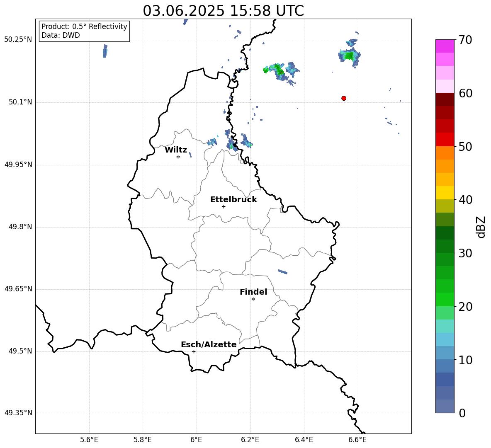This screenshot has width=491, height=448.
Task: Click the 6.2°E longitude label
Action: tap(250, 440)
